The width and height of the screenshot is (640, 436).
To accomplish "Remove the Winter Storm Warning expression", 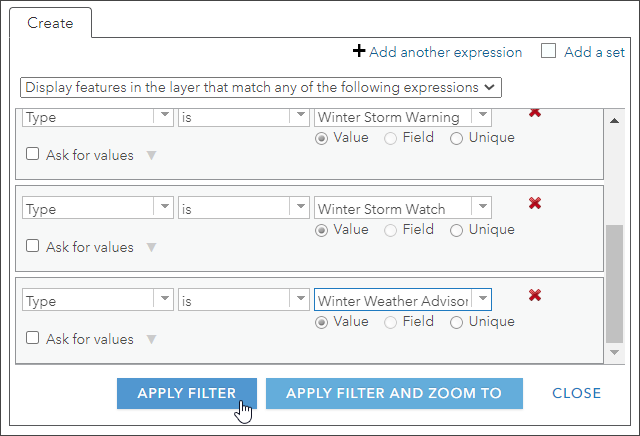I will click(x=535, y=112).
